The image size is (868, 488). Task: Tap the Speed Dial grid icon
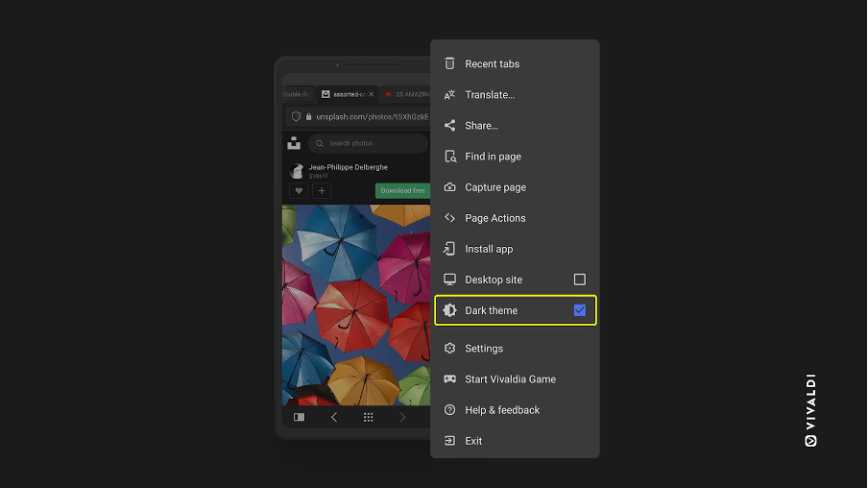pyautogui.click(x=368, y=418)
